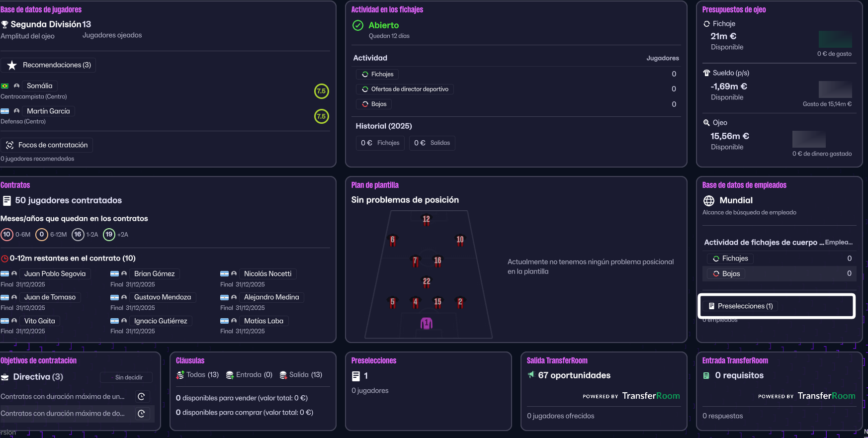Open the Cláusulas panel title
The height and width of the screenshot is (438, 868).
(190, 360)
